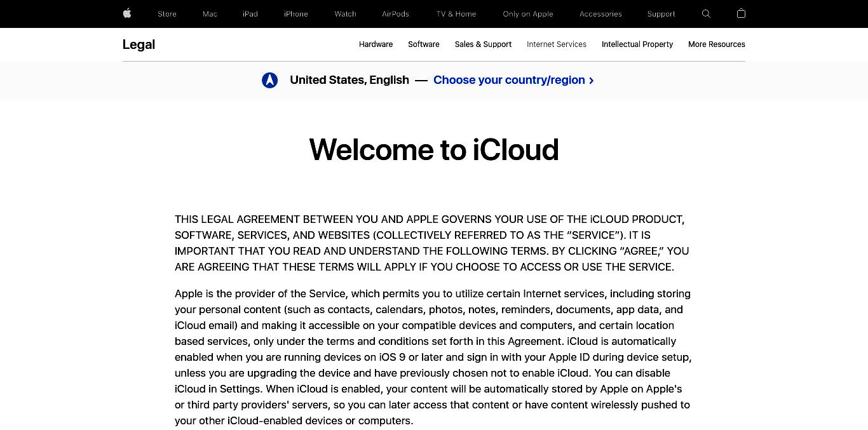Select the Sales & Support tab
The image size is (868, 430).
483,44
